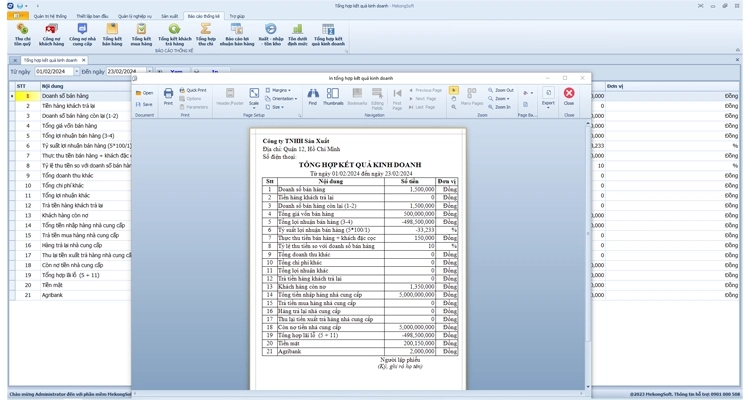Click the red Close preview icon
This screenshot has width=750, height=400.
click(569, 96)
